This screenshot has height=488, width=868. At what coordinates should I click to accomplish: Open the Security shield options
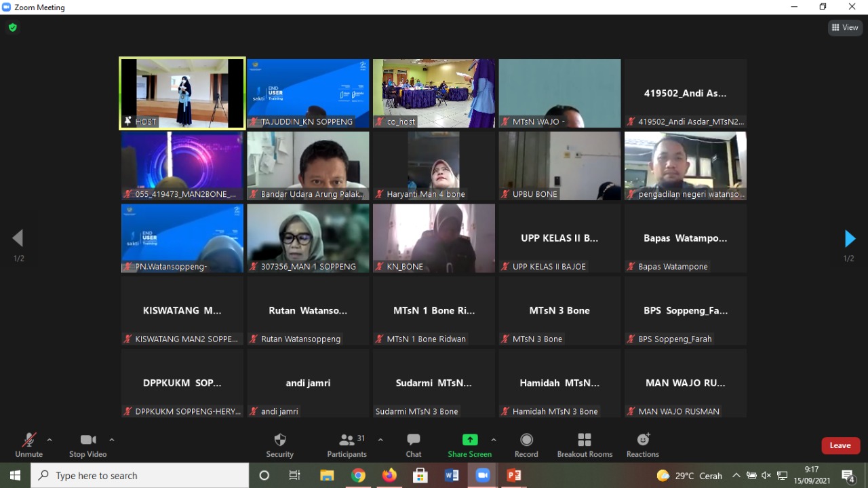(279, 445)
